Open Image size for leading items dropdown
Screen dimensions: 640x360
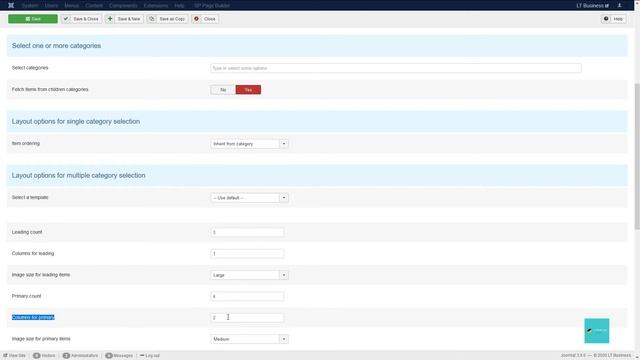coord(249,275)
